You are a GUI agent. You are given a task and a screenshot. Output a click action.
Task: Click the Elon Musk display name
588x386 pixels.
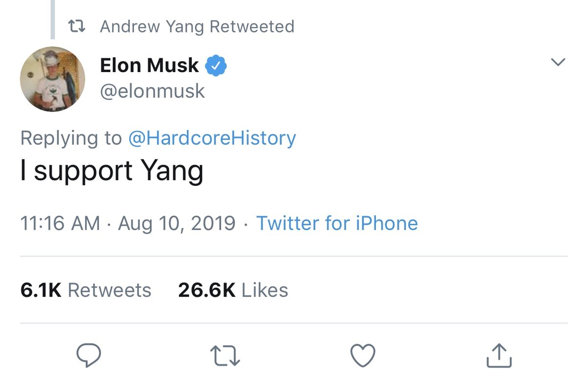click(149, 65)
